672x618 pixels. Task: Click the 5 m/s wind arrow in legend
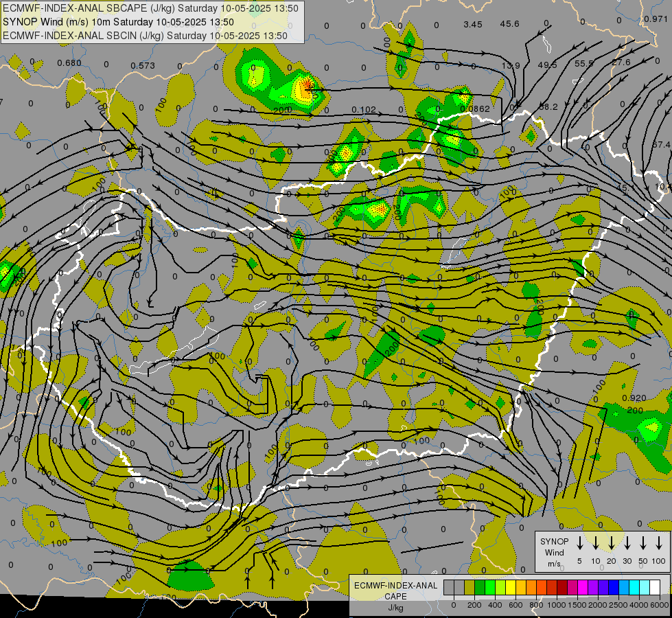click(579, 543)
